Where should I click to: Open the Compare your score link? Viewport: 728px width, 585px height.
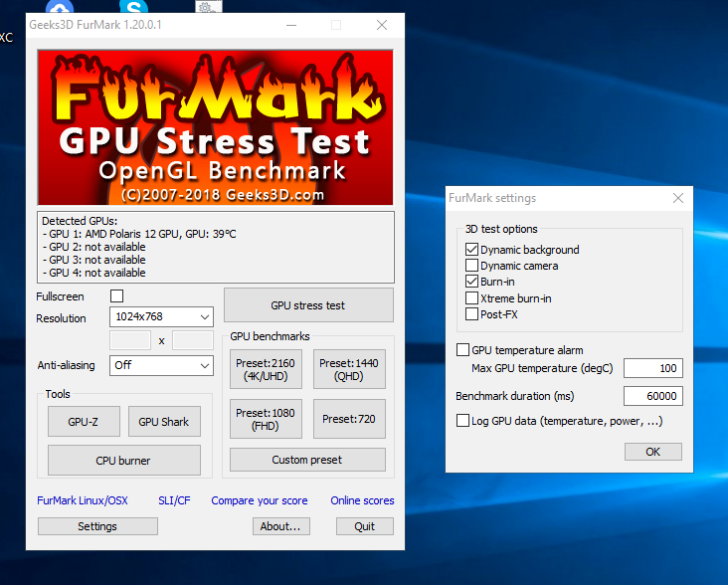tap(260, 500)
